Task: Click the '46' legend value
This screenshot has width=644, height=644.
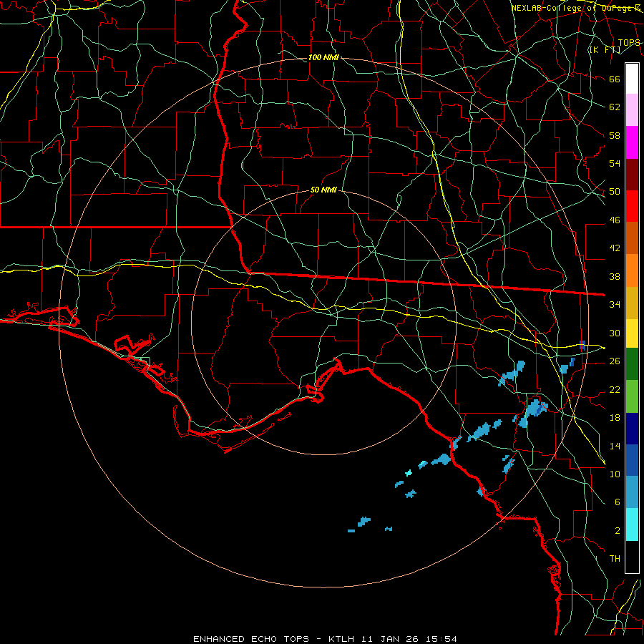Action: (615, 220)
